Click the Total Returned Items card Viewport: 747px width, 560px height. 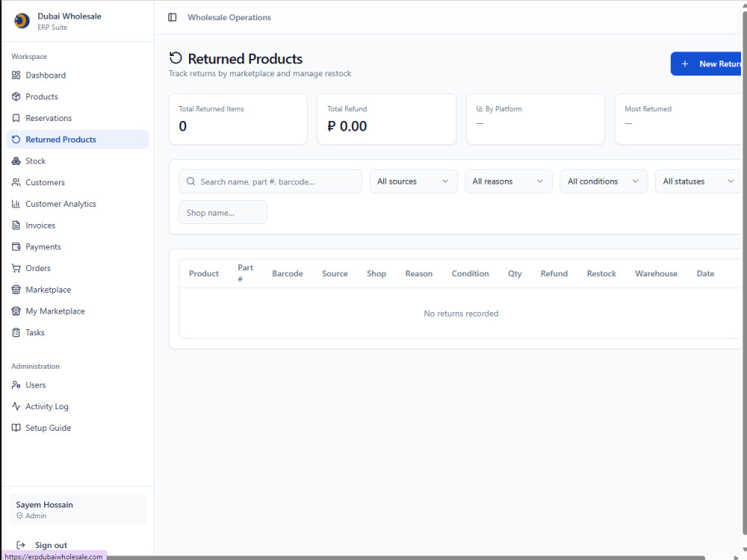point(238,119)
